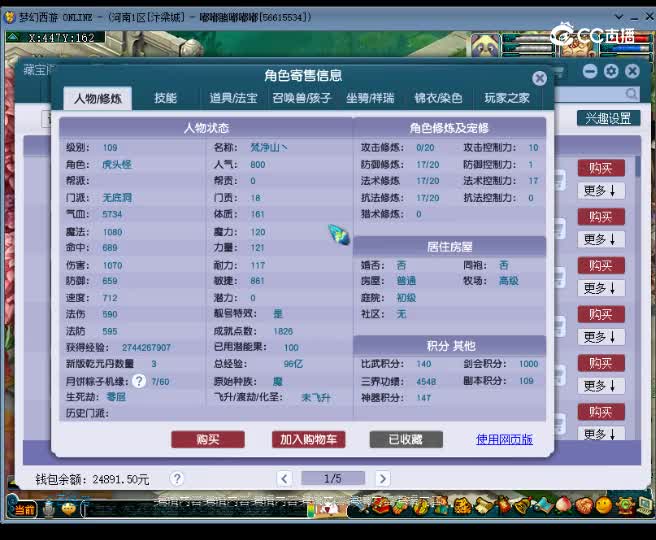Click the character's red health bar
Screen dimensions: 656x540
(626, 39)
